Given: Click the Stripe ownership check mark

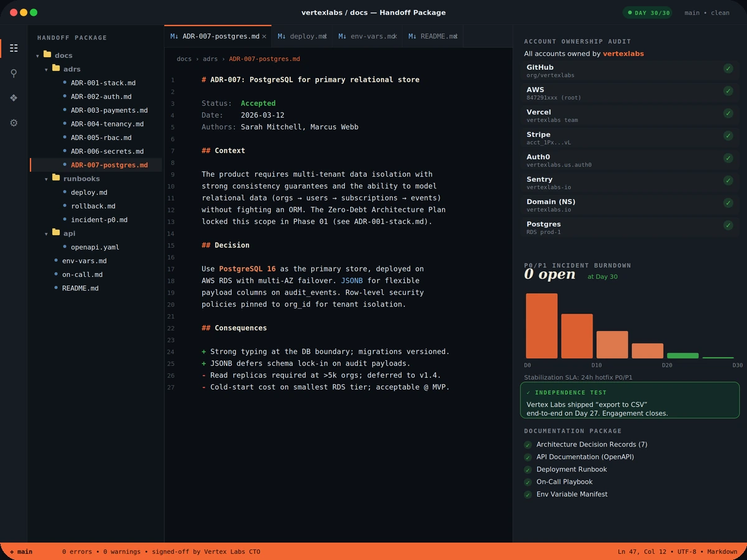Looking at the screenshot, I should point(728,136).
